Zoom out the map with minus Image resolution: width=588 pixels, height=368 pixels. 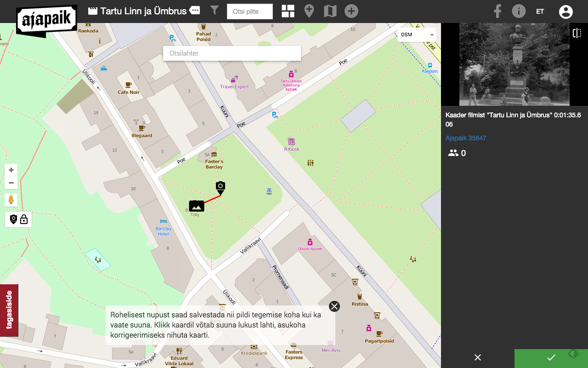pos(11,183)
